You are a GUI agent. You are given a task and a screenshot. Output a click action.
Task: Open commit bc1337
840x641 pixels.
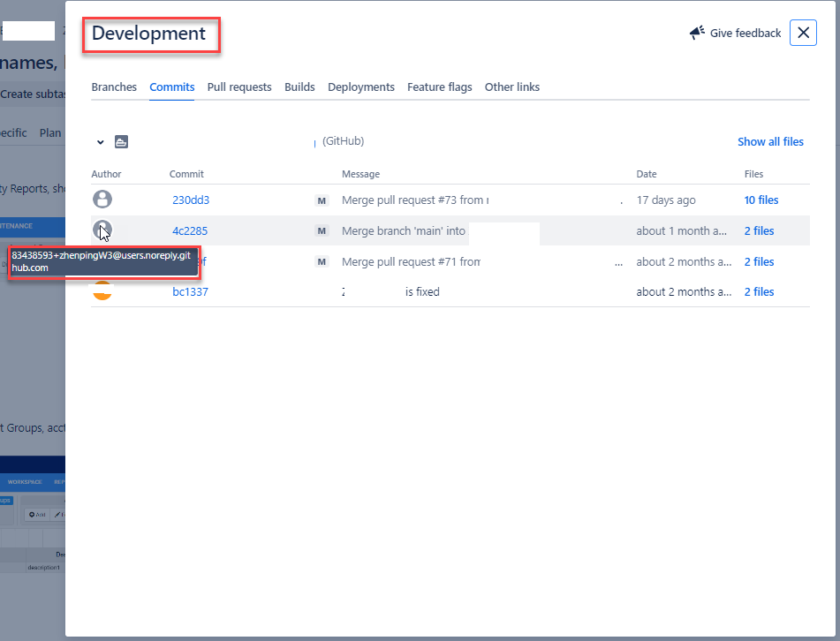[190, 292]
